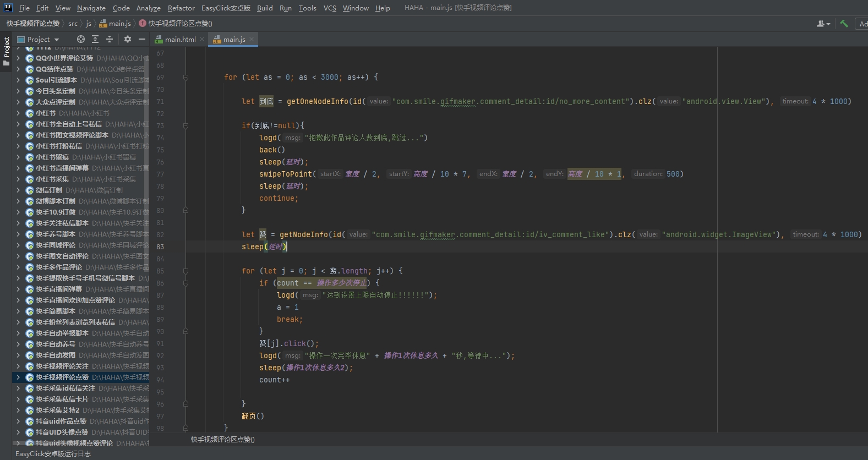This screenshot has height=460, width=868.
Task: Click the Build hammer icon
Action: coord(844,24)
